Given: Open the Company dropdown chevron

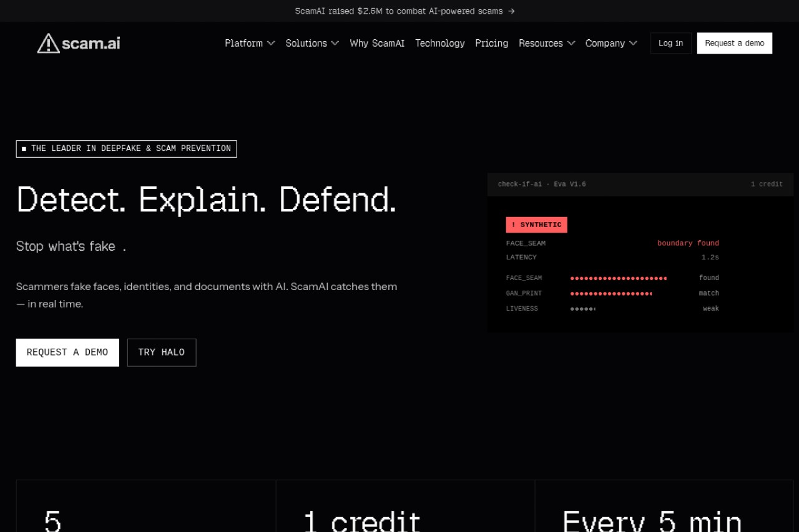Looking at the screenshot, I should [x=633, y=43].
